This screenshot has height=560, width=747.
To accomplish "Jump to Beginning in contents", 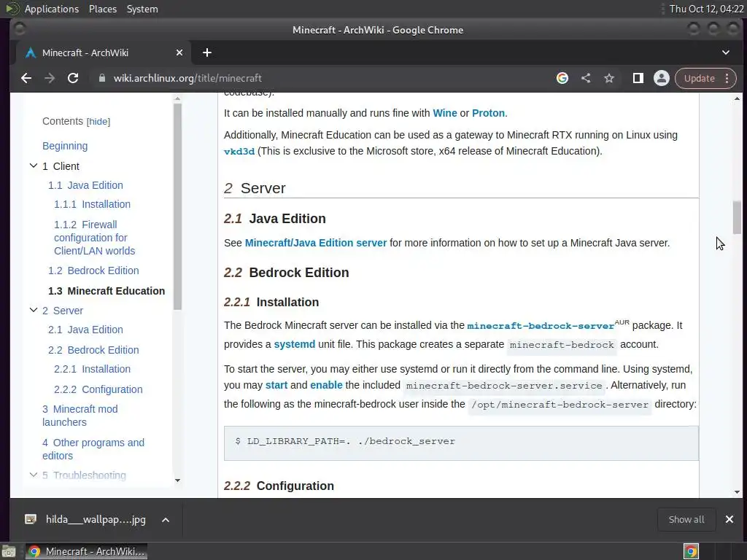I will [x=65, y=146].
